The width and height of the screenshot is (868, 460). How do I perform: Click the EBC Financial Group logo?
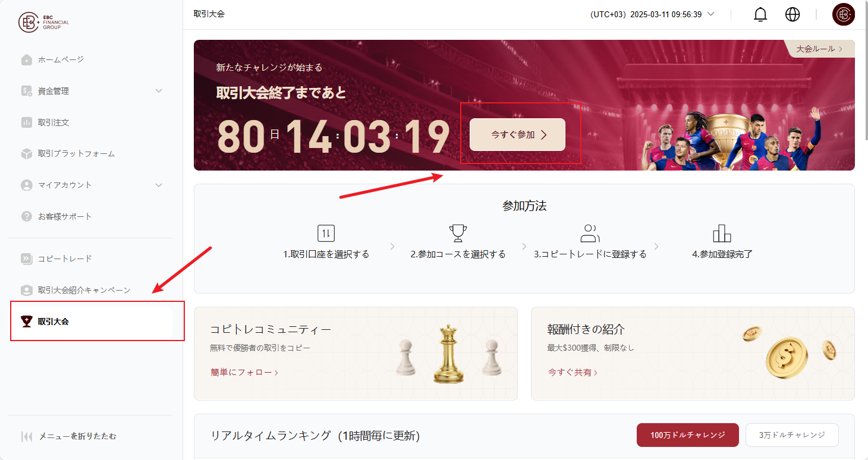pos(44,23)
